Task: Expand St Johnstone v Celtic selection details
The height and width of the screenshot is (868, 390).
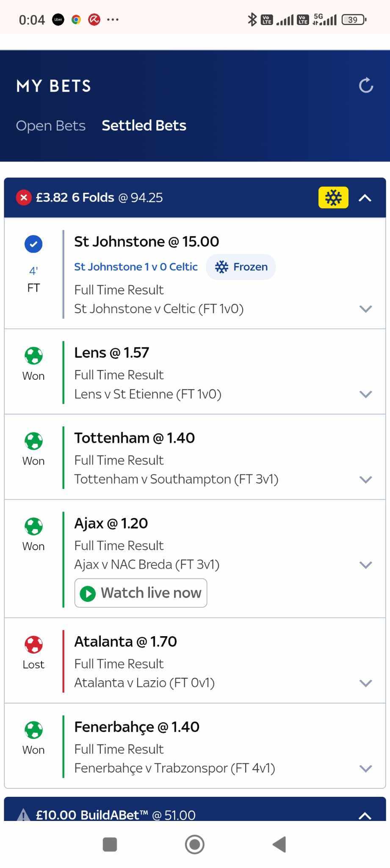Action: click(x=365, y=309)
